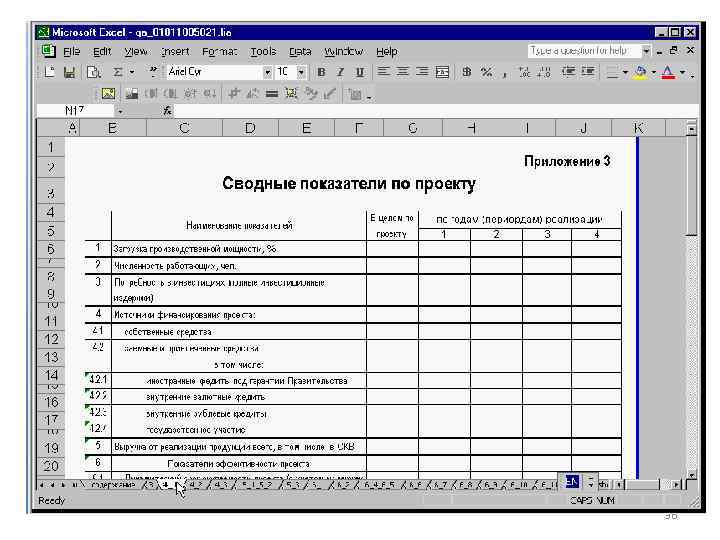Click the vertical scrollbar down arrow
Viewport: 720px width, 540px height.
(692, 474)
